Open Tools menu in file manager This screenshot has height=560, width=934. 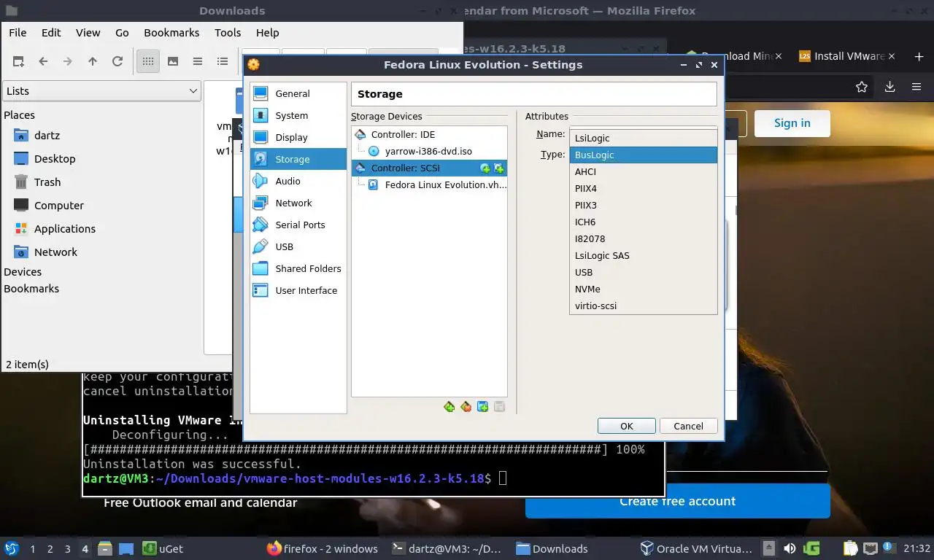coord(228,33)
